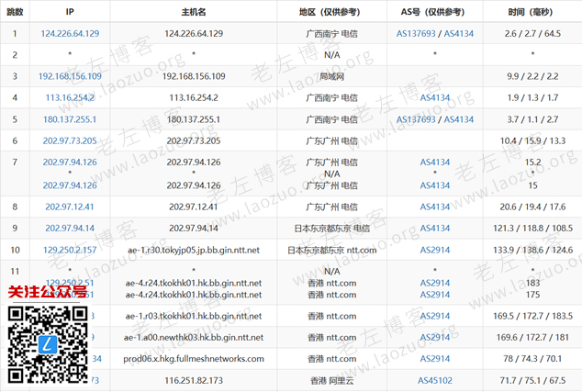Open the AS45102 link

[x=434, y=380]
